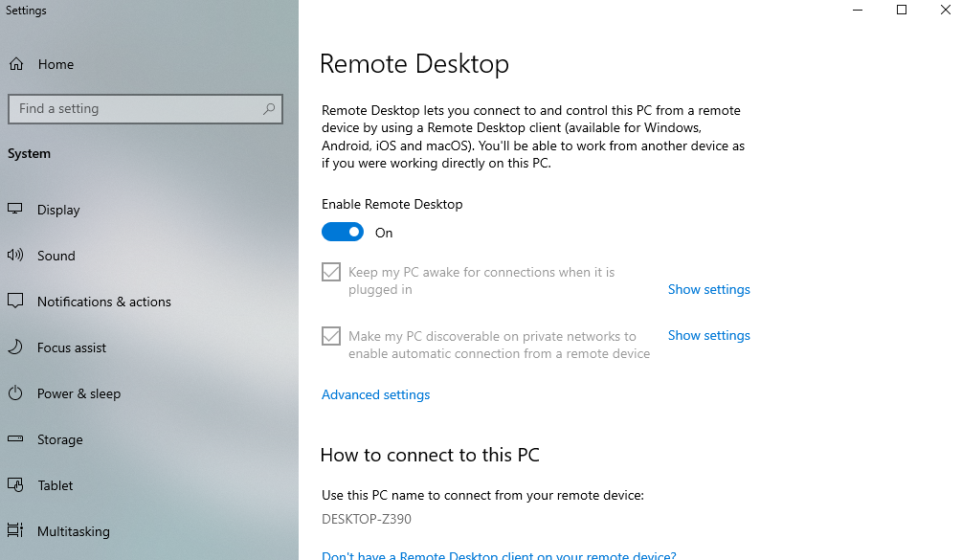Screen dimensions: 962x560
Task: Click the magnifier search icon
Action: click(x=269, y=109)
